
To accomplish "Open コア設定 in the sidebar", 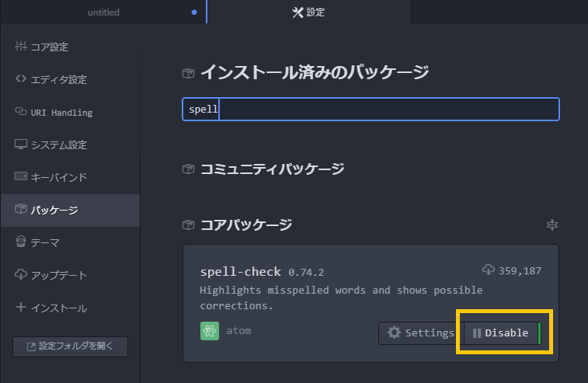I will pyautogui.click(x=70, y=47).
